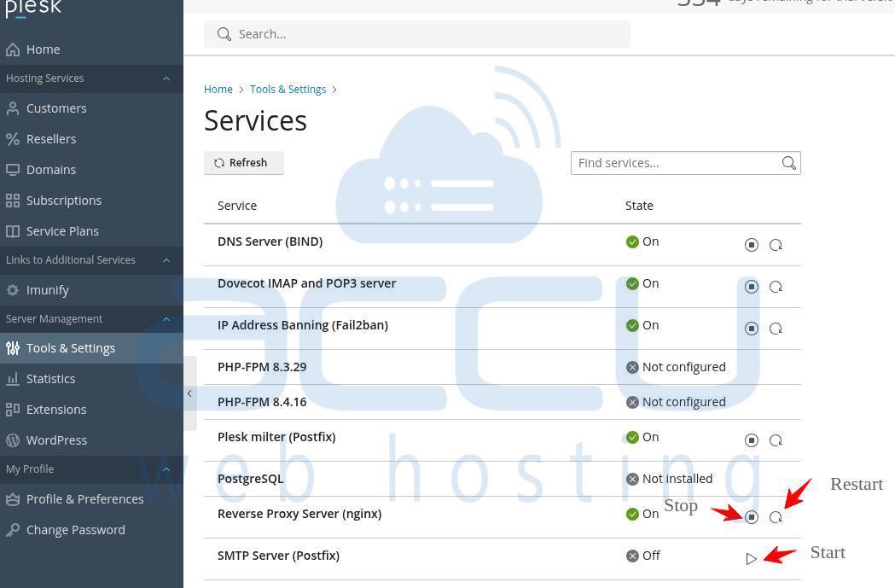Click the PHP-FPM 8.3.29 row name
The image size is (895, 588).
coord(262,367)
